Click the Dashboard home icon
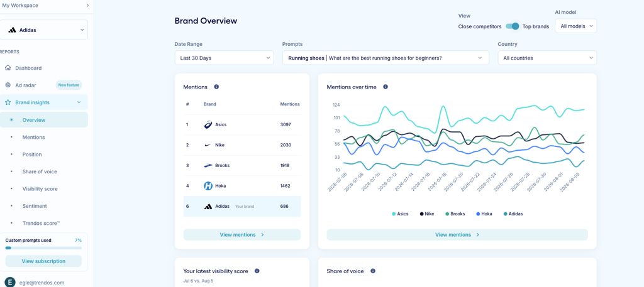Image resolution: width=644 pixels, height=287 pixels. 8,68
